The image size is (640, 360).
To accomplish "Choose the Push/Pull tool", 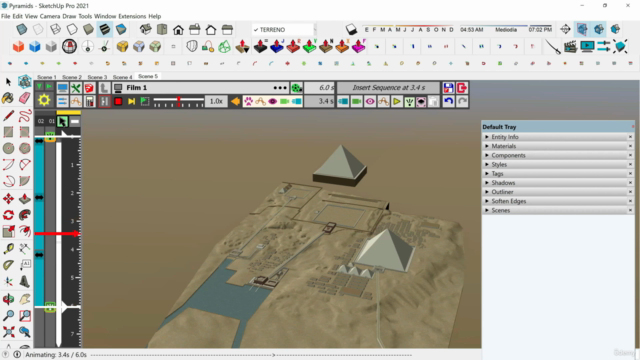I will pos(24,199).
